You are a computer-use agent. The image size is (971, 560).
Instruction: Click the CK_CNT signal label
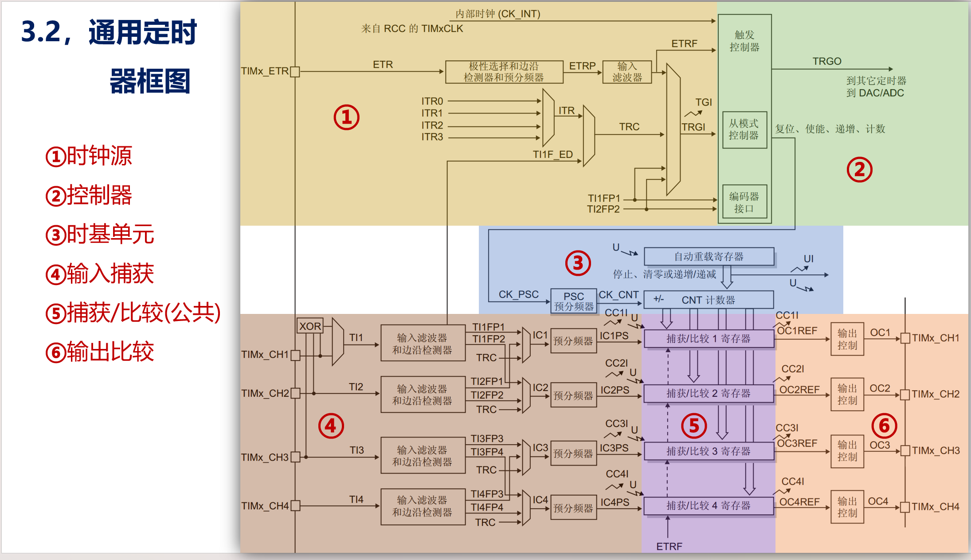coord(619,295)
